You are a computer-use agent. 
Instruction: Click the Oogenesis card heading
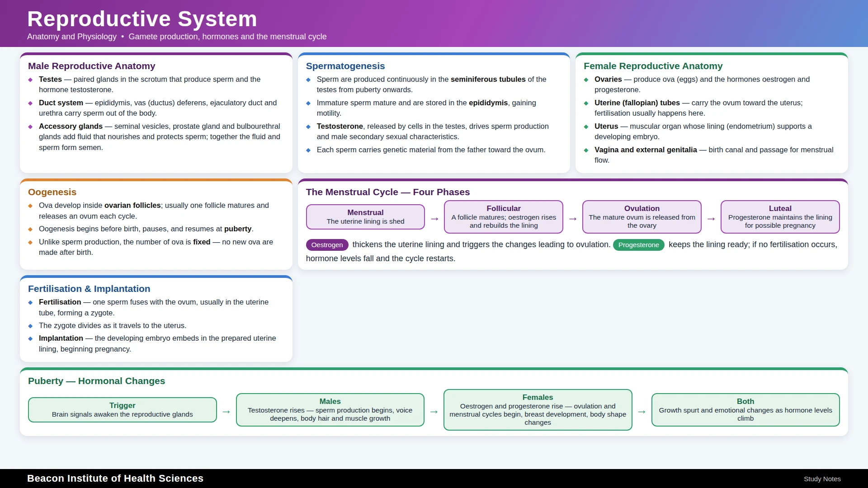coord(52,192)
